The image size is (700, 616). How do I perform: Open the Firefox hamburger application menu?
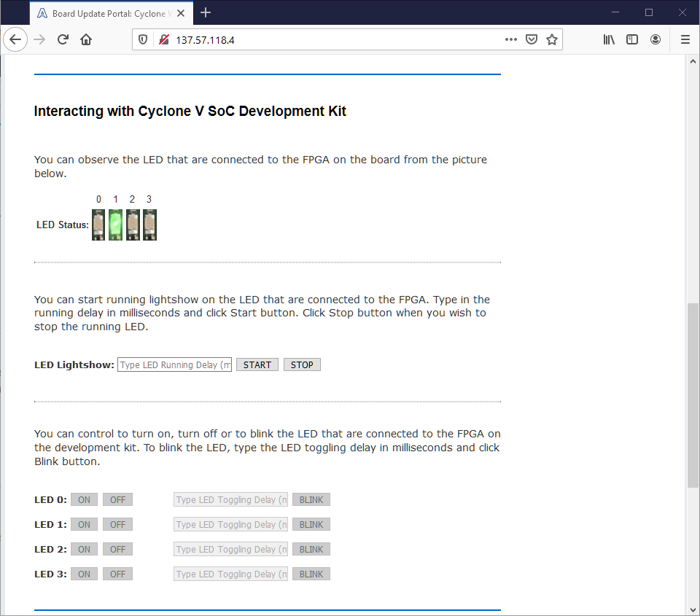click(x=685, y=39)
